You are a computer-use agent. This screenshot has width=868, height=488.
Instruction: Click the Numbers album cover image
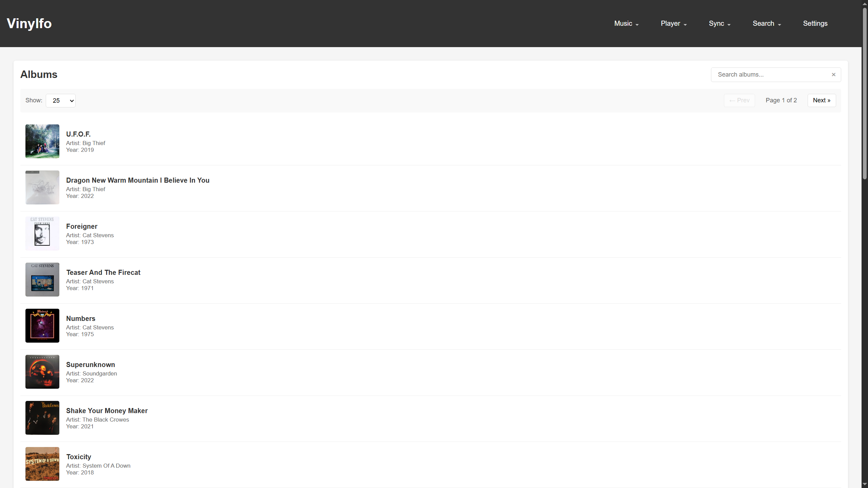coord(42,325)
